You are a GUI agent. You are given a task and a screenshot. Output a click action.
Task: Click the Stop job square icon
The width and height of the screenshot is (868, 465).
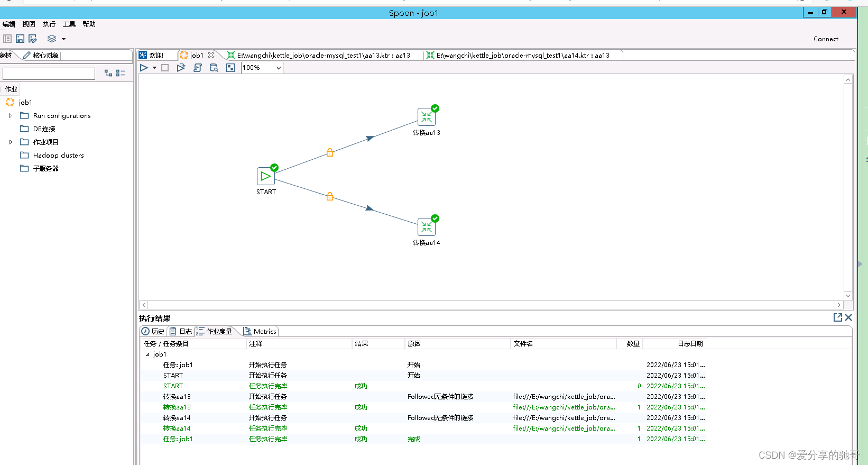coord(165,68)
